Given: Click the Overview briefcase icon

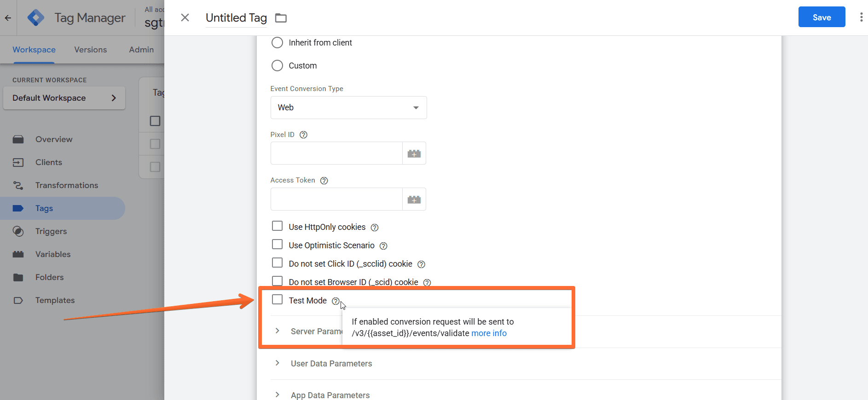Looking at the screenshot, I should click(x=18, y=139).
